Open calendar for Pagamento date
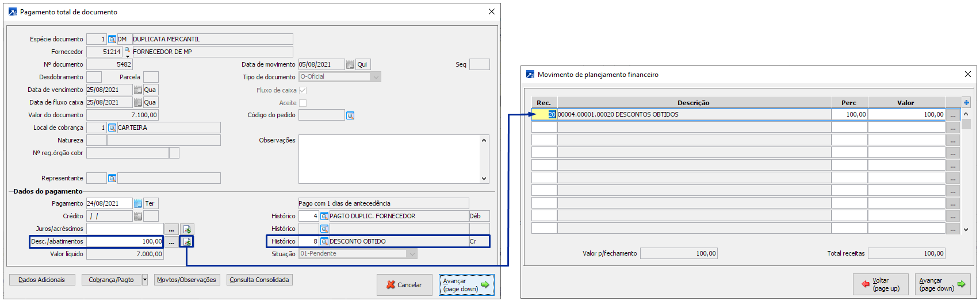980x301 pixels. click(x=138, y=203)
